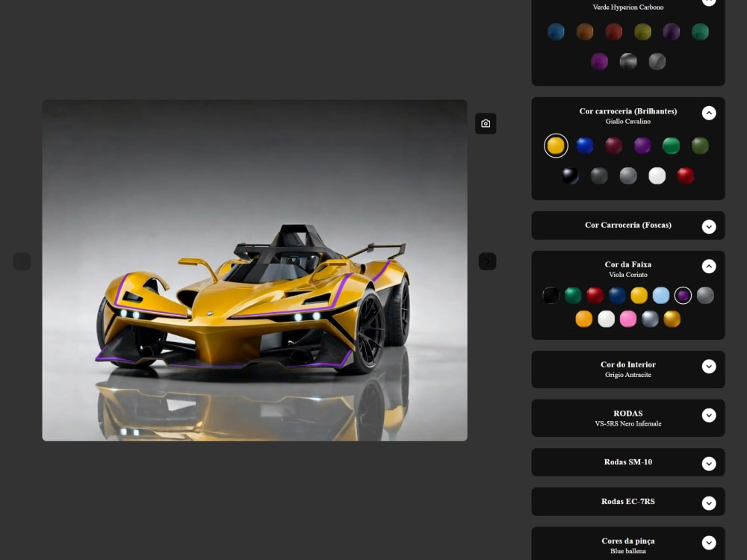Take a snapshot with the camera icon
The width and height of the screenshot is (747, 560).
pyautogui.click(x=486, y=123)
